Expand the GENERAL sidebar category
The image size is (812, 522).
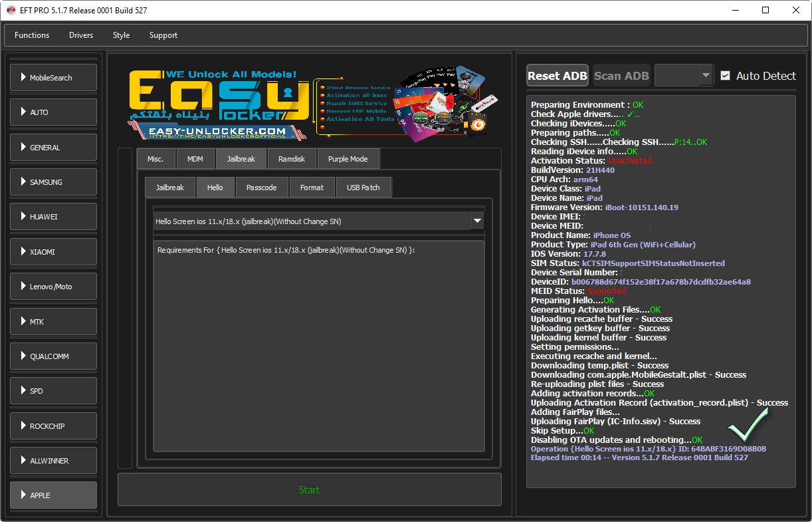tap(53, 148)
